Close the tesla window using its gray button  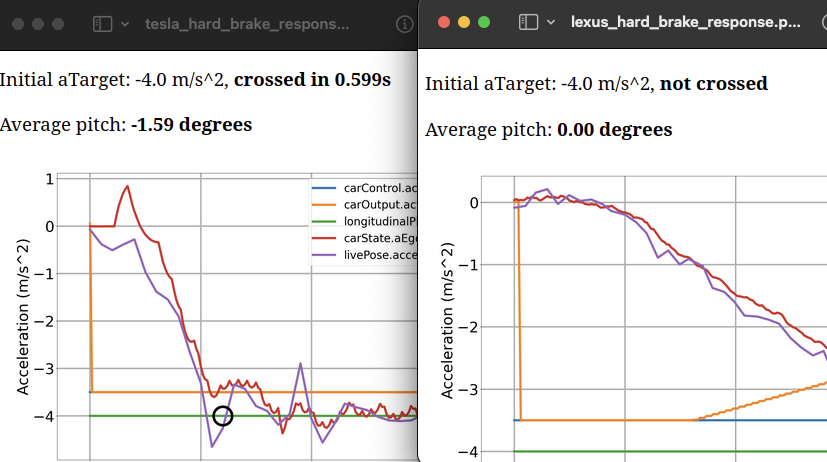pos(17,23)
